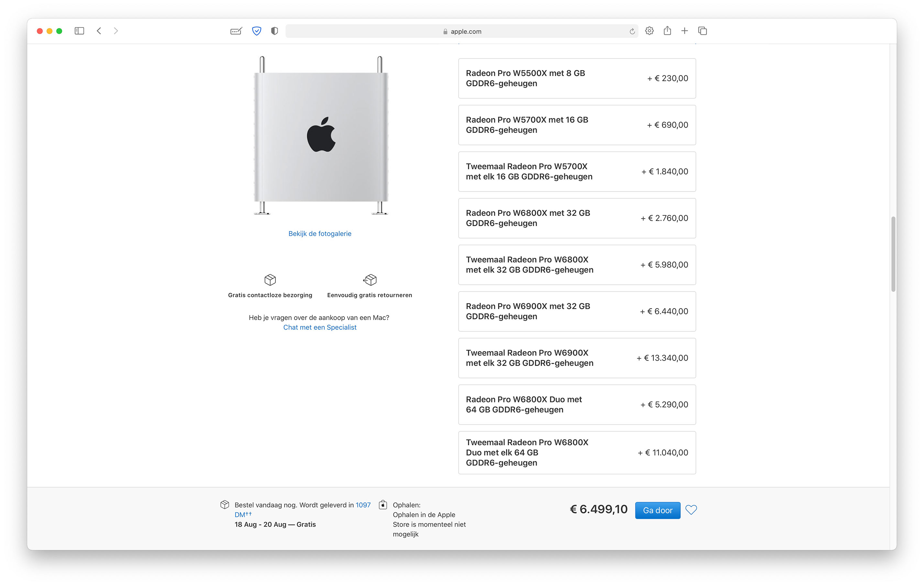Click the address bar showing apple.com
The width and height of the screenshot is (924, 586).
tap(462, 31)
